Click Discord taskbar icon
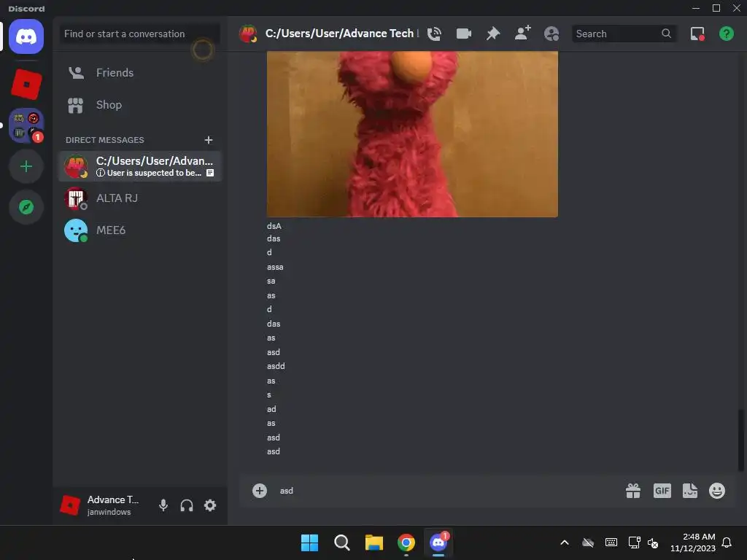Screen dimensions: 747x560 tap(438, 542)
